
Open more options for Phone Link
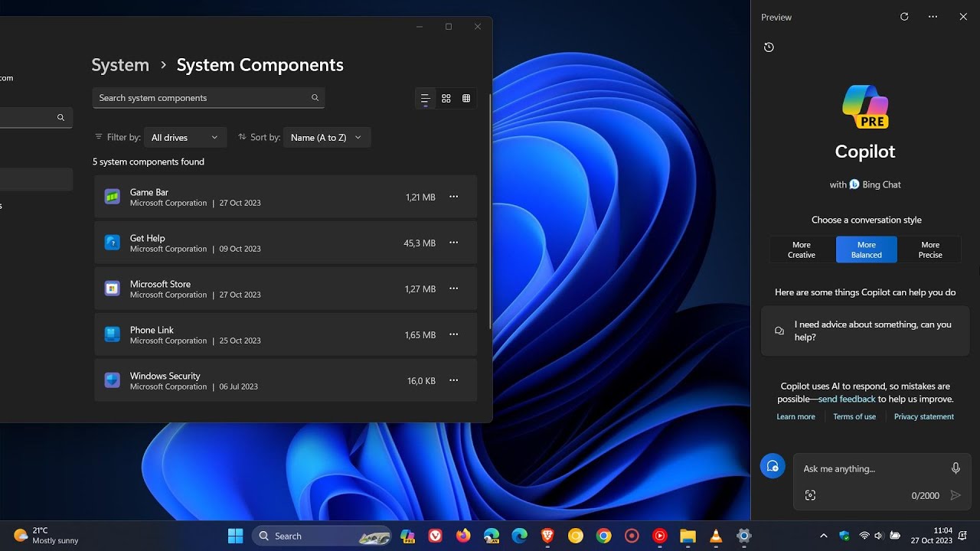tap(453, 334)
